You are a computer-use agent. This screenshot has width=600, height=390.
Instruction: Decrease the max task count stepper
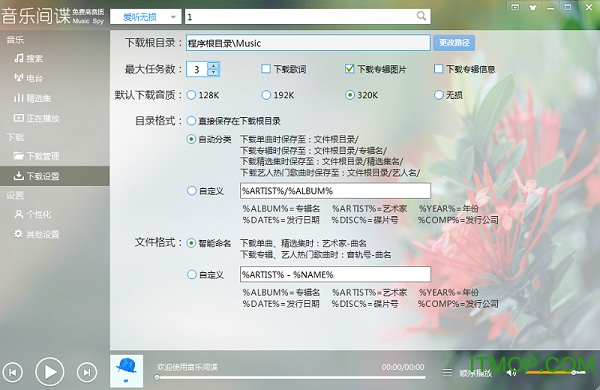pyautogui.click(x=214, y=72)
